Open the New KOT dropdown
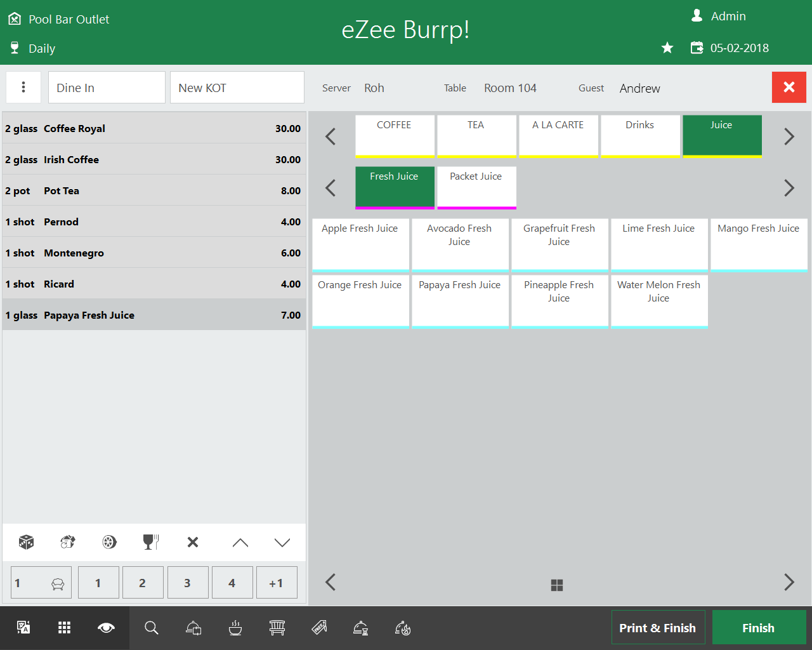Screen dimensions: 812x650 237,87
